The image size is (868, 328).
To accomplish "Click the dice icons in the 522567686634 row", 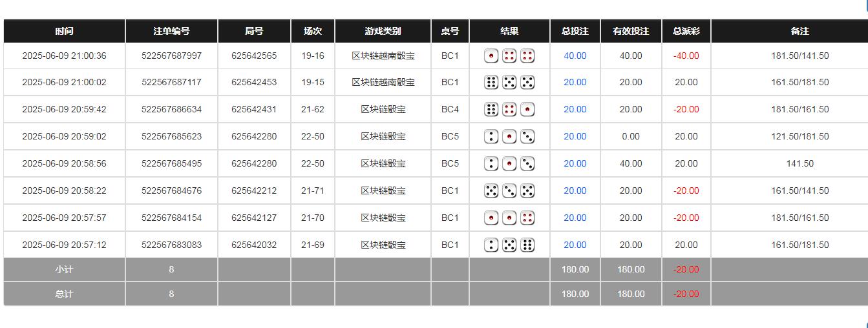I will (509, 110).
